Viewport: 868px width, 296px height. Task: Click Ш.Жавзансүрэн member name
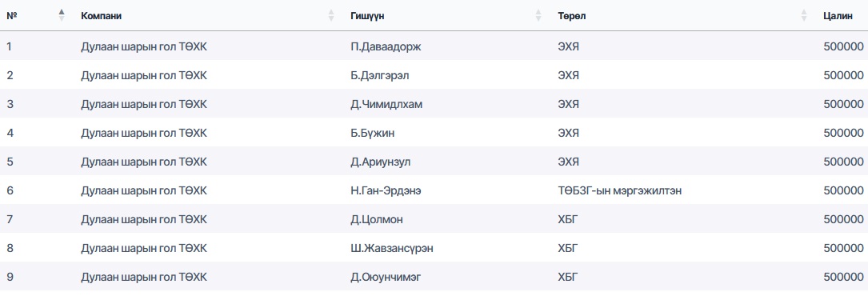(x=392, y=248)
